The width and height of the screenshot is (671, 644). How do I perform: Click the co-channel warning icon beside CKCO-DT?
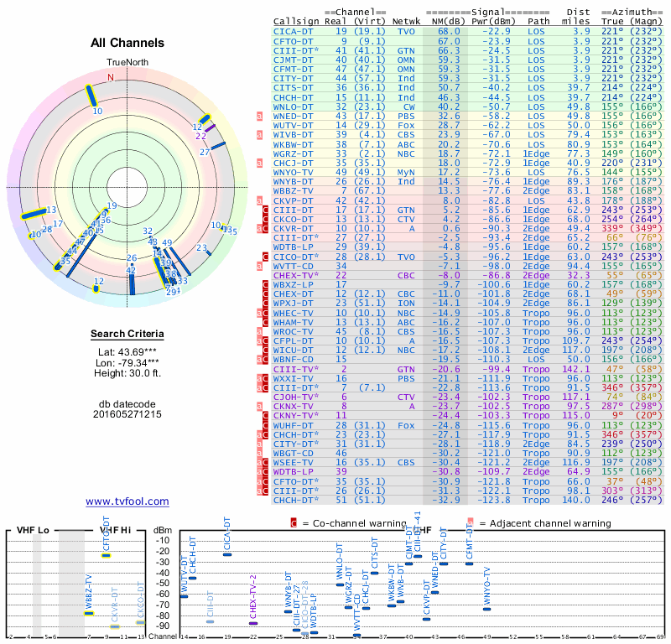pos(265,219)
